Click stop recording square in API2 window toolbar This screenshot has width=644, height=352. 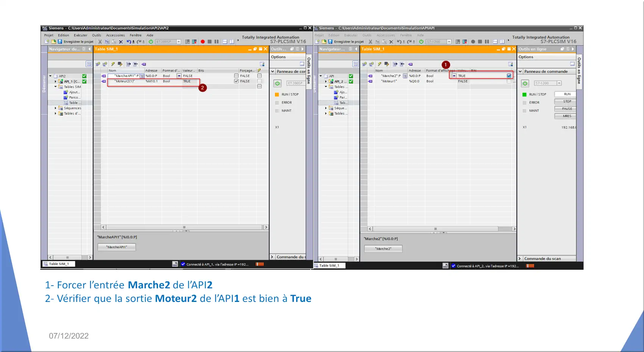(209, 42)
